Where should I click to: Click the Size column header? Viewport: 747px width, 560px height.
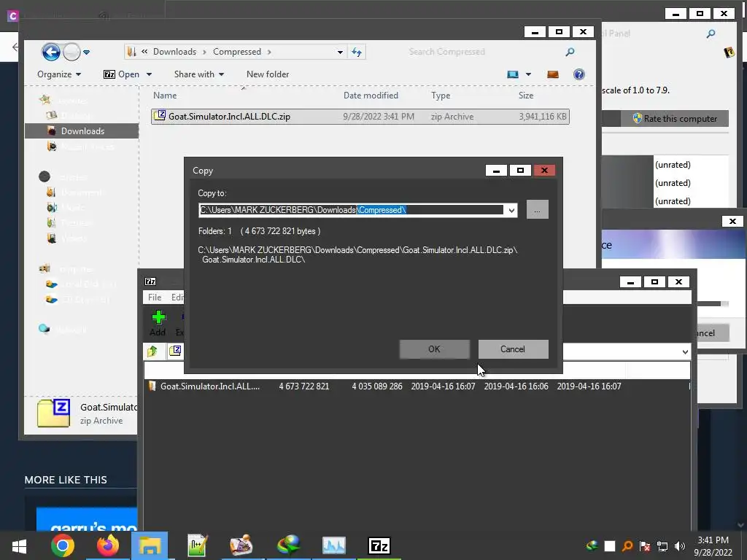526,96
